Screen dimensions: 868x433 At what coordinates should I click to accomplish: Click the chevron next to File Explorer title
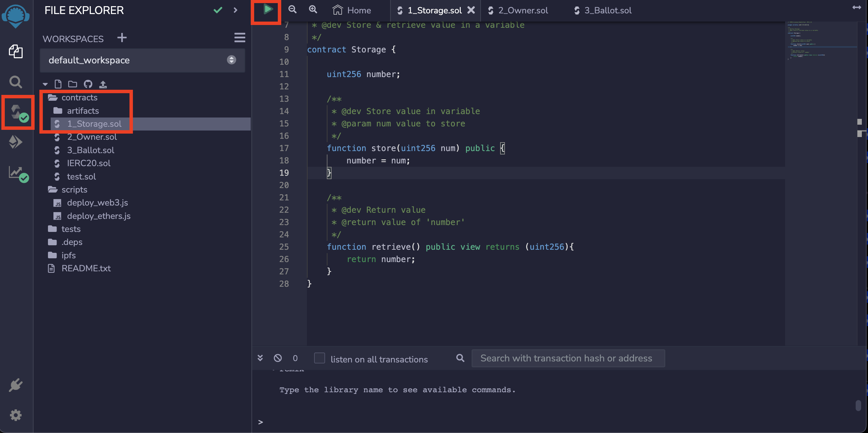[236, 10]
